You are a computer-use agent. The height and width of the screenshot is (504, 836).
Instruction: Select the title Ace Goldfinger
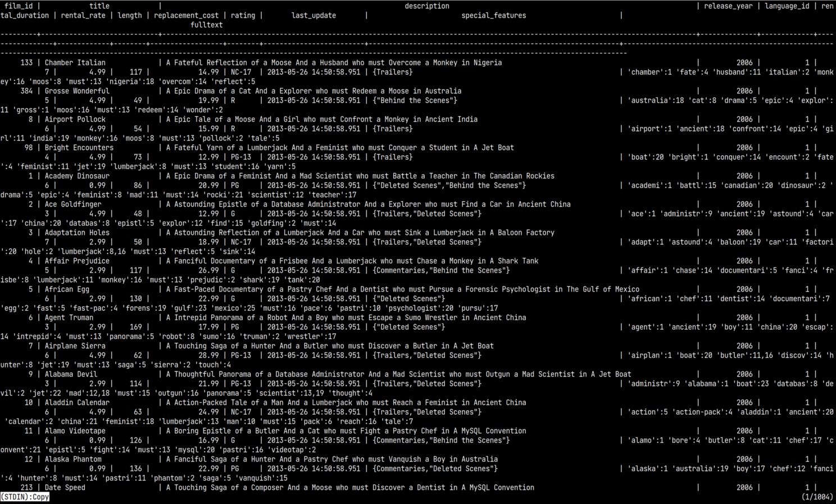tap(73, 205)
